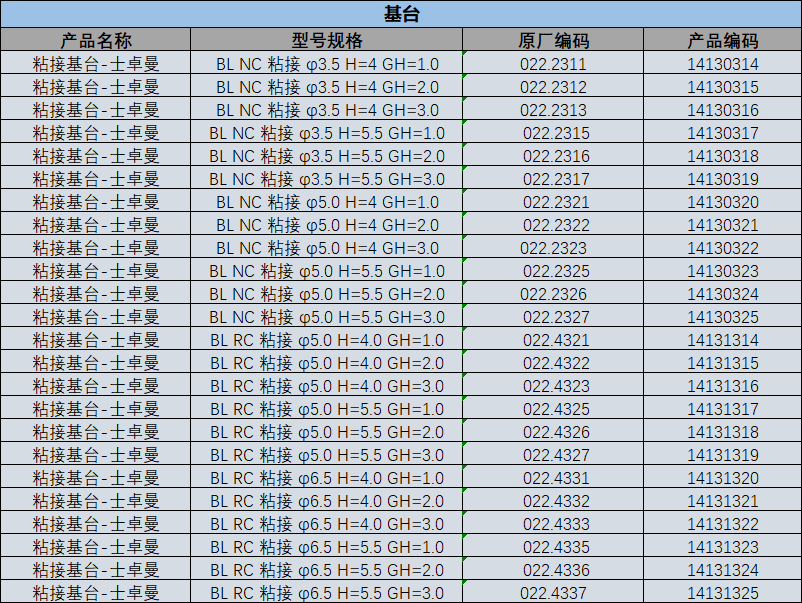The height and width of the screenshot is (603, 802).
Task: Click product code 14131315
Action: point(722,363)
